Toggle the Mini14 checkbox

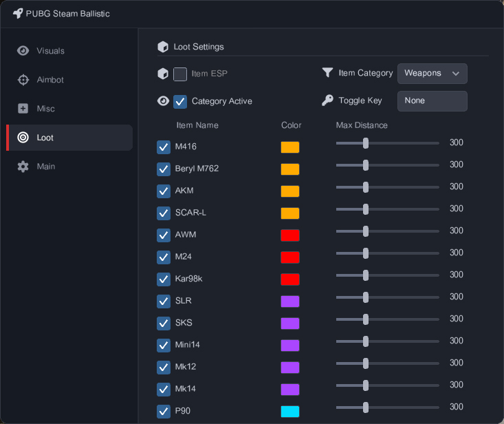point(164,346)
